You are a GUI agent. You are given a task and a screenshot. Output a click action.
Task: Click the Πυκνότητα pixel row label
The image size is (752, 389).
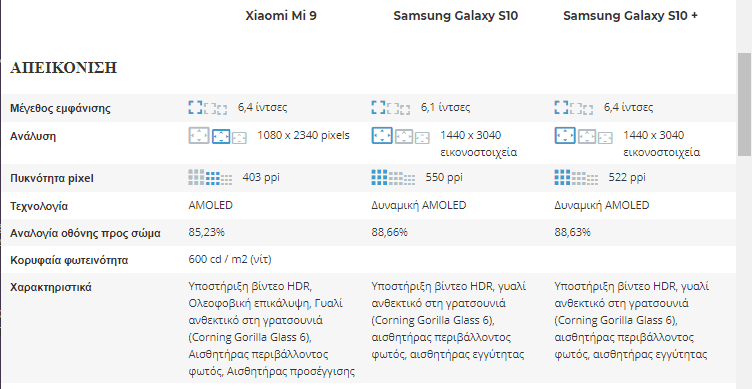(52, 178)
